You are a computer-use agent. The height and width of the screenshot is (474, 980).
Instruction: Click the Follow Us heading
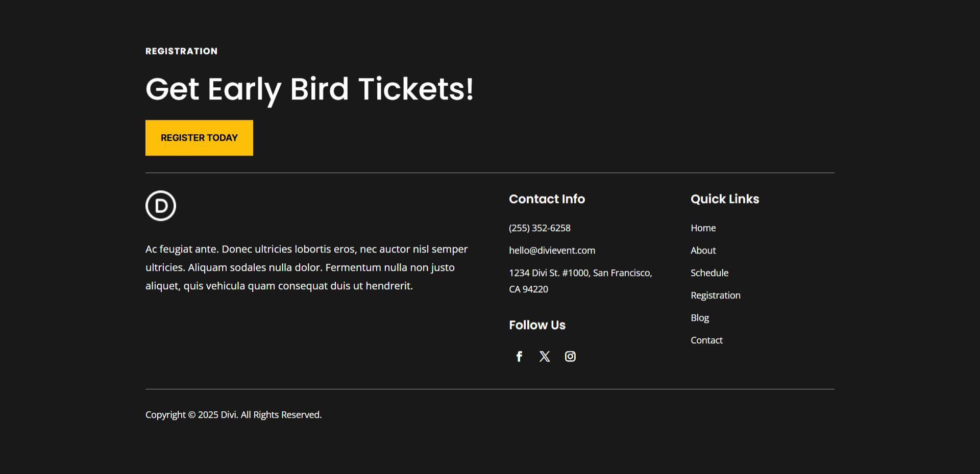537,325
